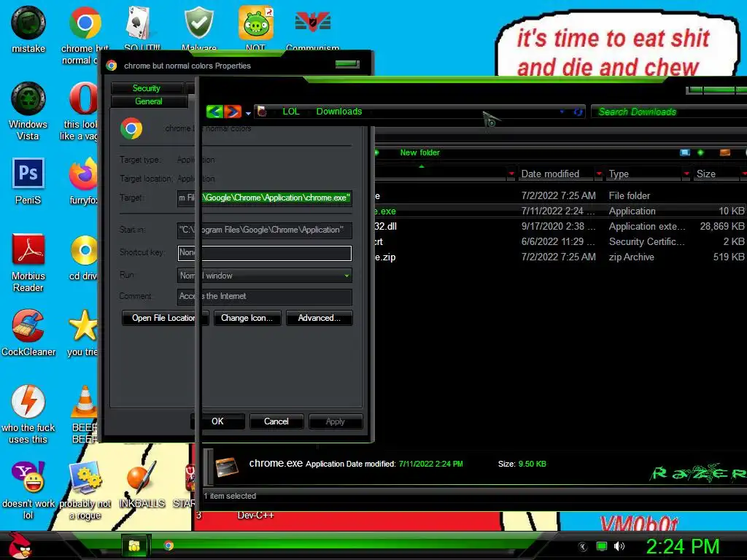This screenshot has width=747, height=560.
Task: Change the Explorer view mode icon
Action: [684, 152]
